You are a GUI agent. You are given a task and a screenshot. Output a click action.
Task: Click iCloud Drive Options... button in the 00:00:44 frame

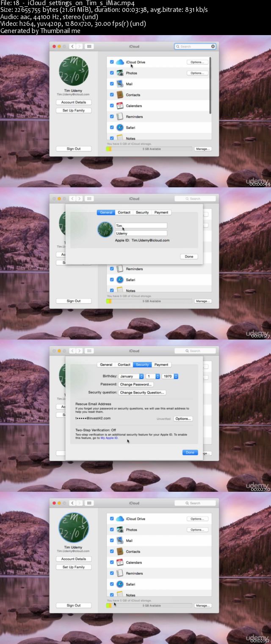[x=197, y=62]
